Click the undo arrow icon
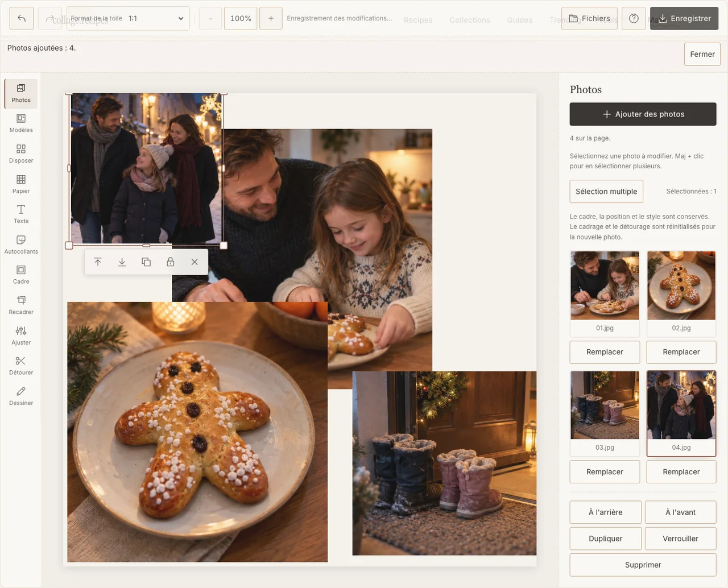The image size is (728, 588). [22, 19]
